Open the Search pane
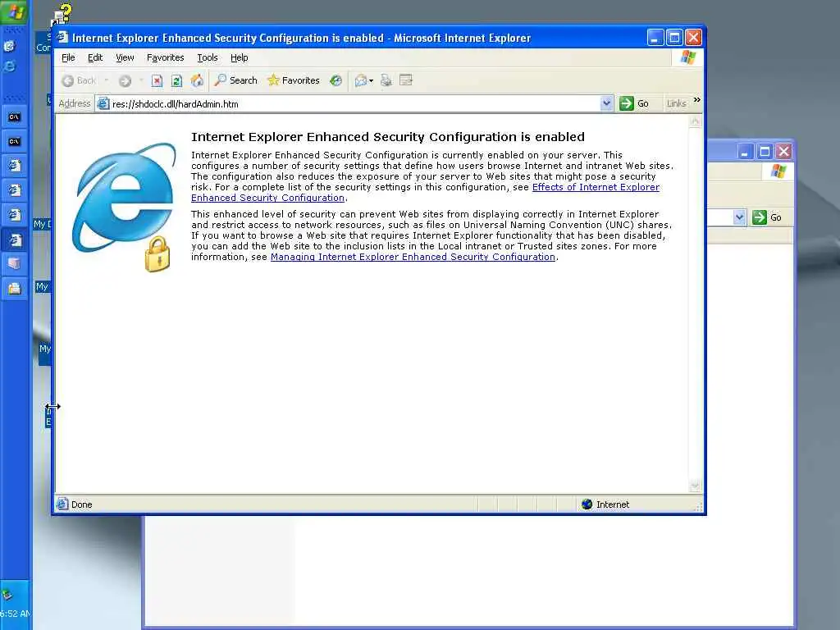Viewport: 840px width, 630px height. 235,80
